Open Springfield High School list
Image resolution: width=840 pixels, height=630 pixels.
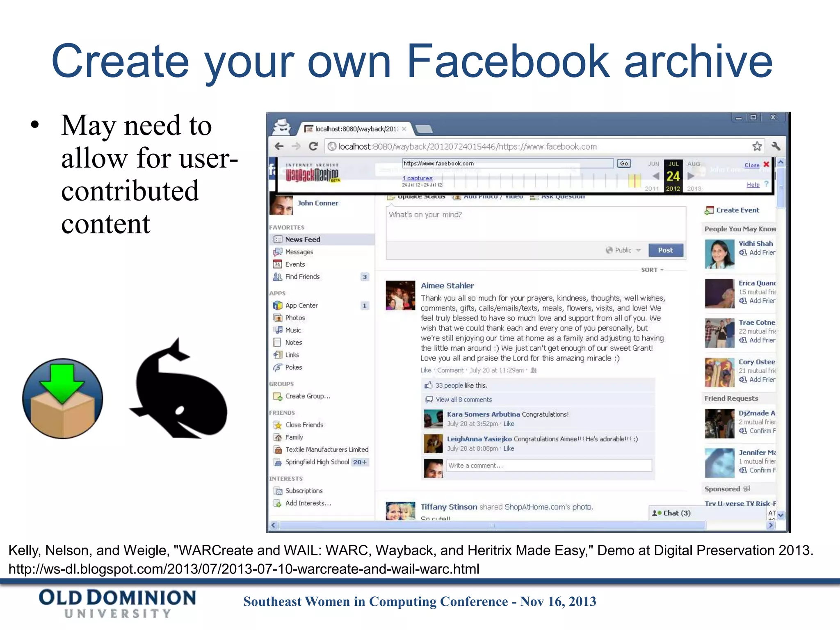click(317, 462)
